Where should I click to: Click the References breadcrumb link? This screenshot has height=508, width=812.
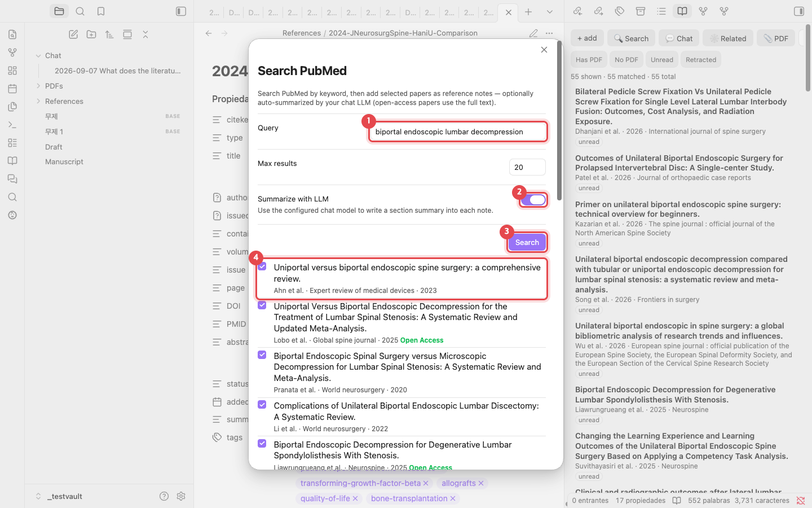coord(302,33)
